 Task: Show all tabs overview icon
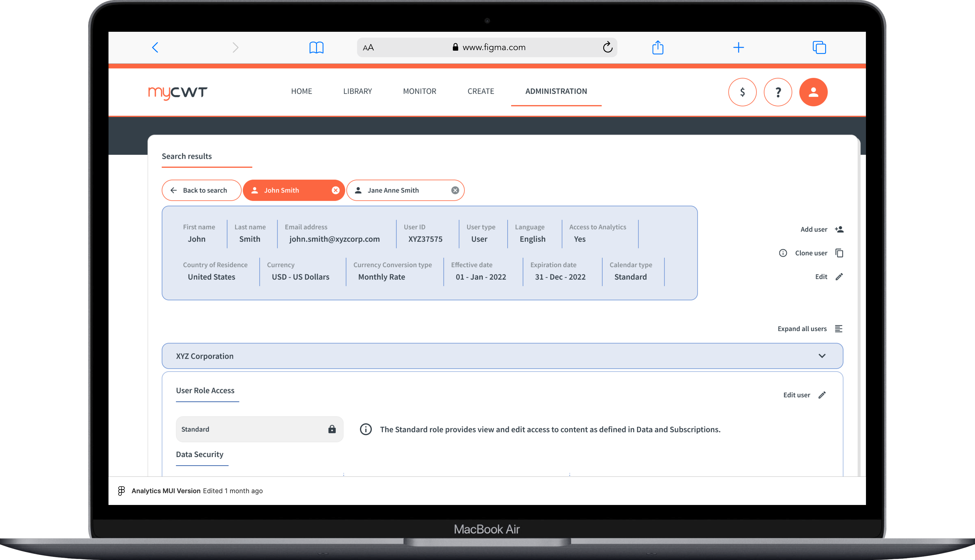coord(819,47)
